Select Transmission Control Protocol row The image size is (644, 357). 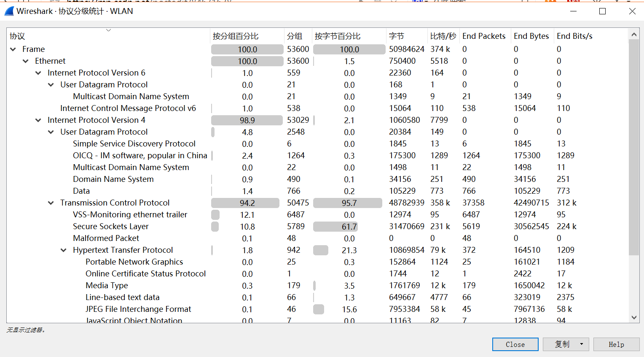tap(317, 203)
